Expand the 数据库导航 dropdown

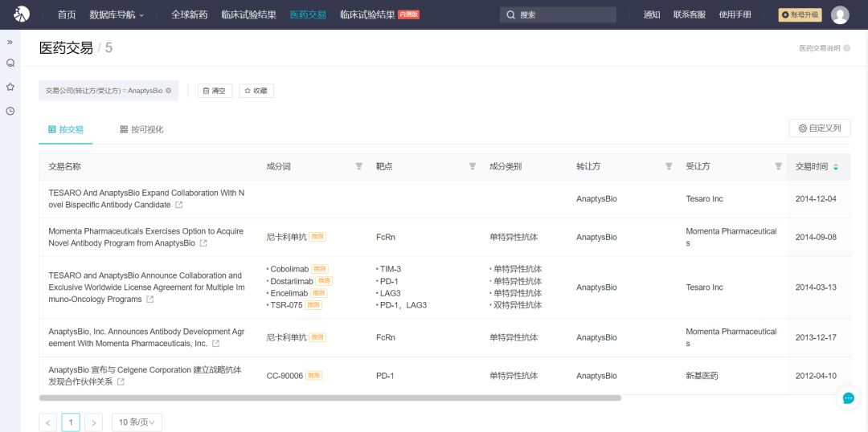[117, 15]
